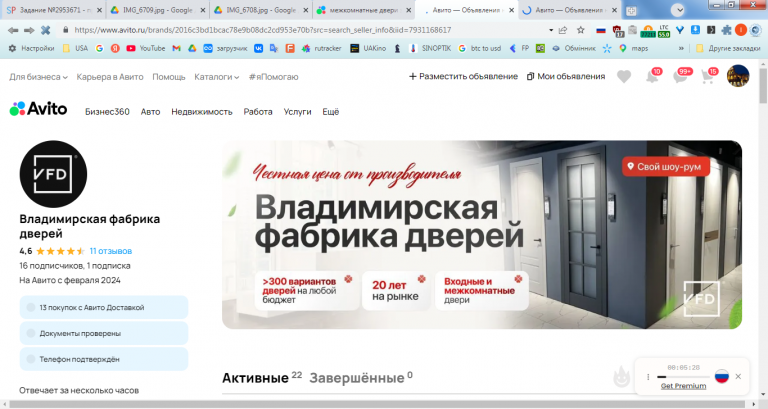Open the Настройки bookmark with gear icon
This screenshot has width=768, height=409.
(31, 48)
